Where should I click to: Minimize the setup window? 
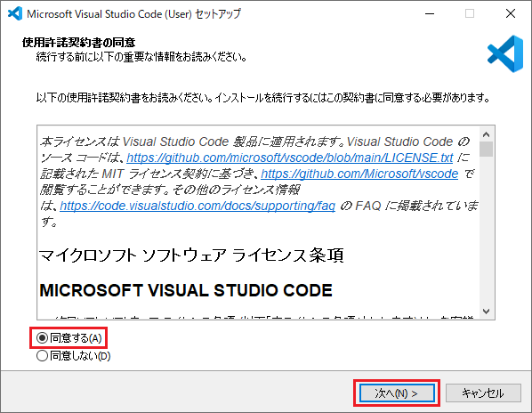click(430, 13)
